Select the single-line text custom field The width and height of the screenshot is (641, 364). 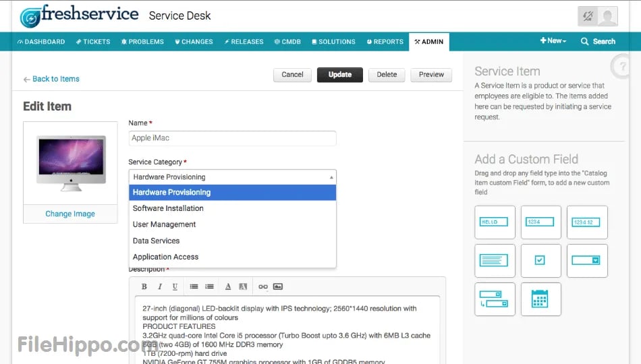pyautogui.click(x=495, y=222)
